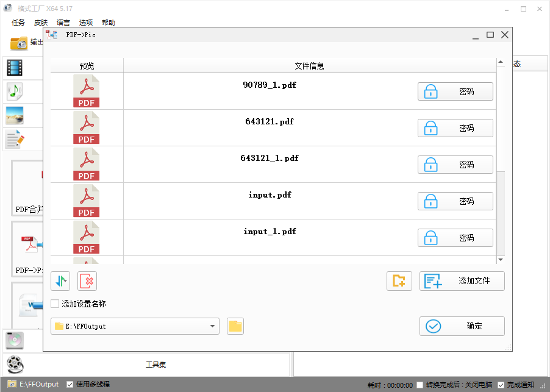Screen dimensions: 550x392
Task: Select the picture conversion category icon
Action: point(14,115)
